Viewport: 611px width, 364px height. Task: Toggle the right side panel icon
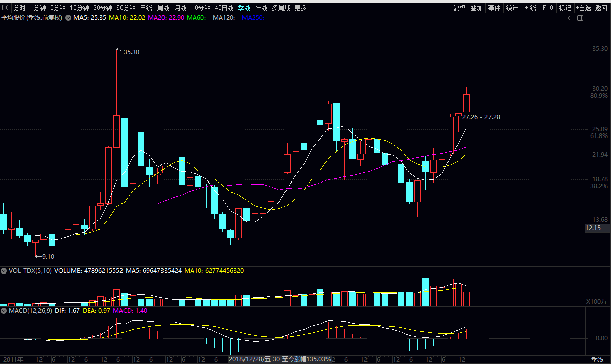tap(580, 18)
